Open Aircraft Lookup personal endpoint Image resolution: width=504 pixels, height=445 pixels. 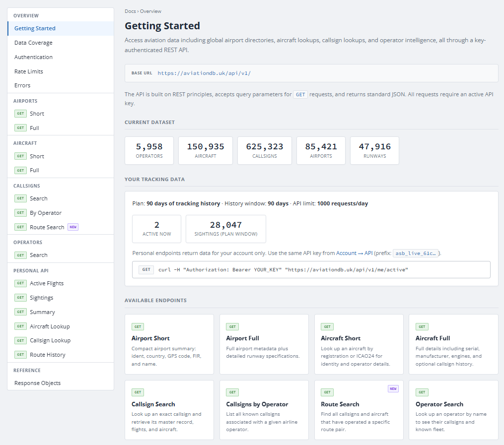(x=61, y=326)
